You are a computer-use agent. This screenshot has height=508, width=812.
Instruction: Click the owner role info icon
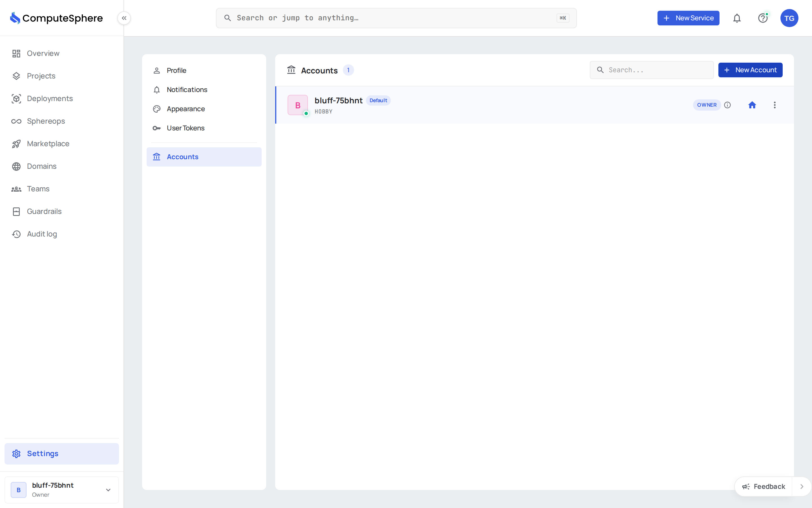727,105
